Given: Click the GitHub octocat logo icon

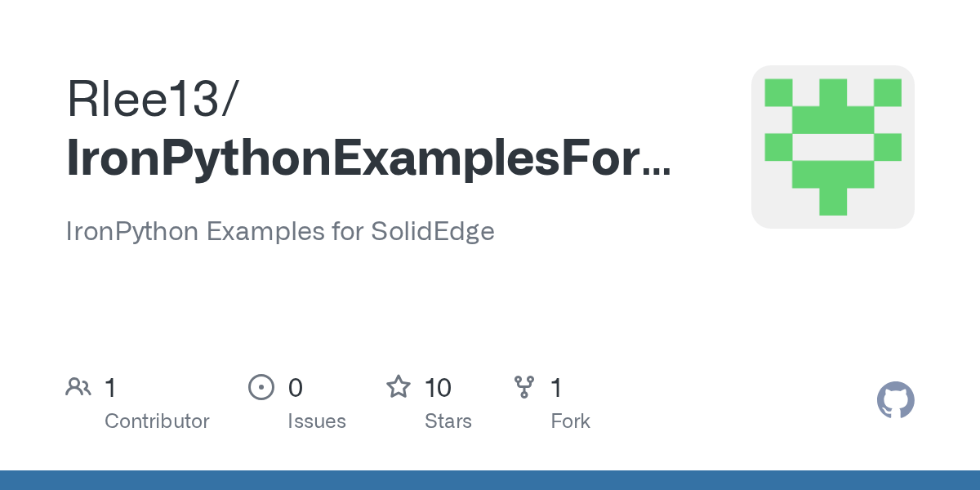Looking at the screenshot, I should pyautogui.click(x=896, y=400).
